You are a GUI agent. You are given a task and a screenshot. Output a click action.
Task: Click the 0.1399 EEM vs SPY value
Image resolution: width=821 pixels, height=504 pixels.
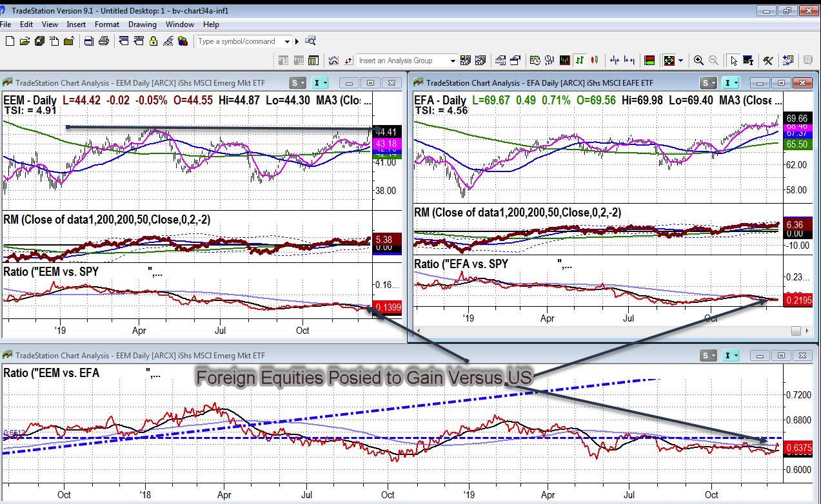[x=388, y=307]
